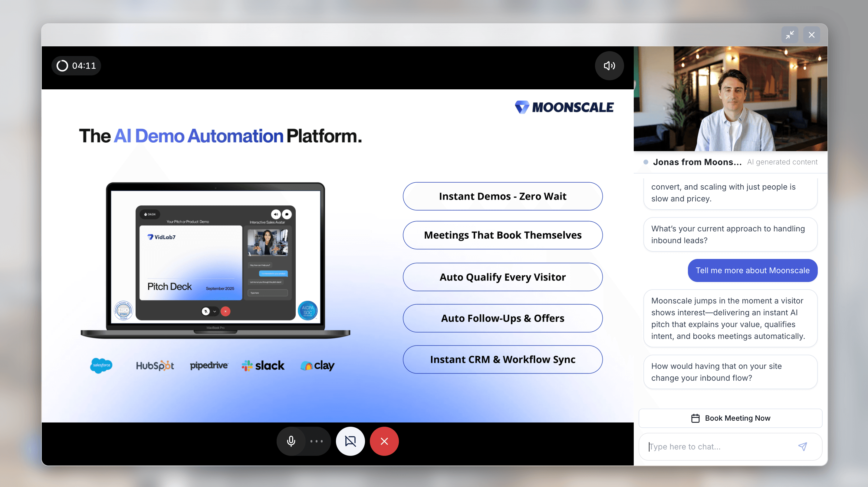Click the Book Meeting Now button
Viewport: 868px width, 487px height.
pyautogui.click(x=731, y=418)
